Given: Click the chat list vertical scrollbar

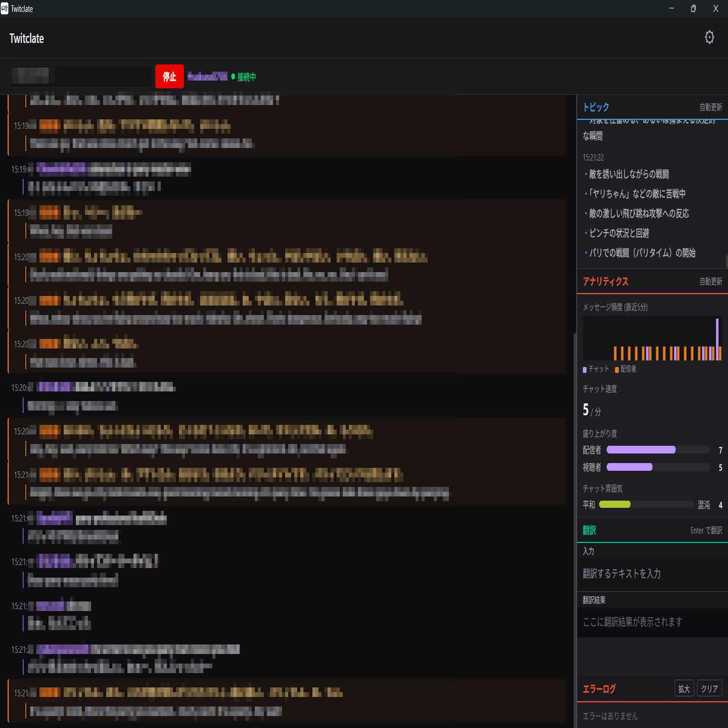Looking at the screenshot, I should [574, 530].
